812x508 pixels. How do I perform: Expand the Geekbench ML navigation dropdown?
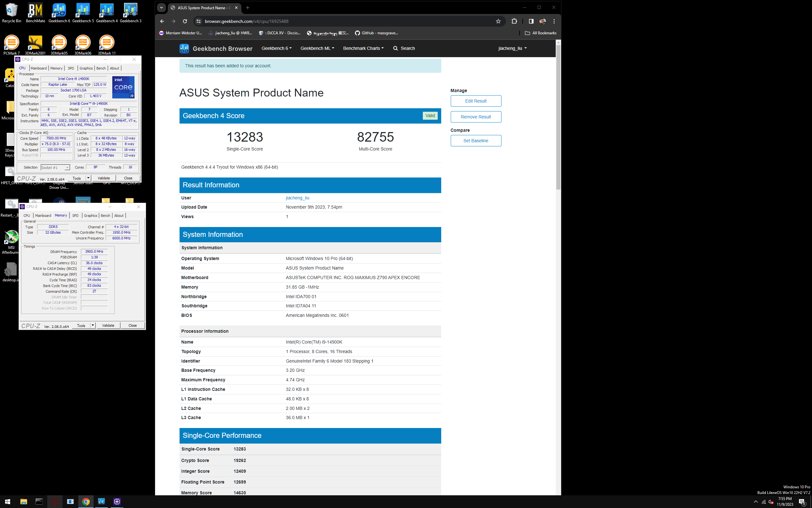pos(317,48)
